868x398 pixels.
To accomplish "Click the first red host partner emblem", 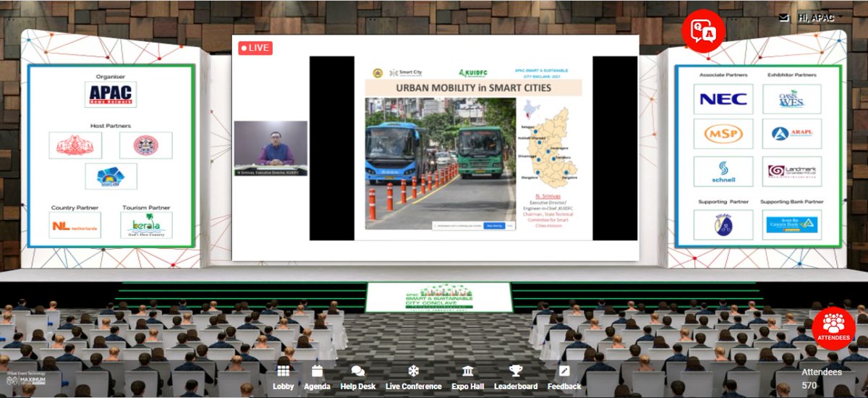I will click(x=75, y=145).
